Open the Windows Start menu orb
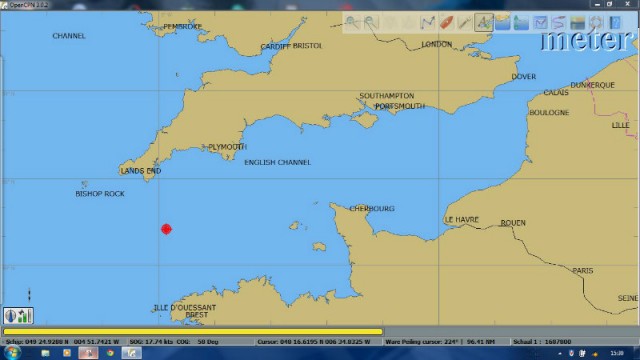 [x=12, y=353]
